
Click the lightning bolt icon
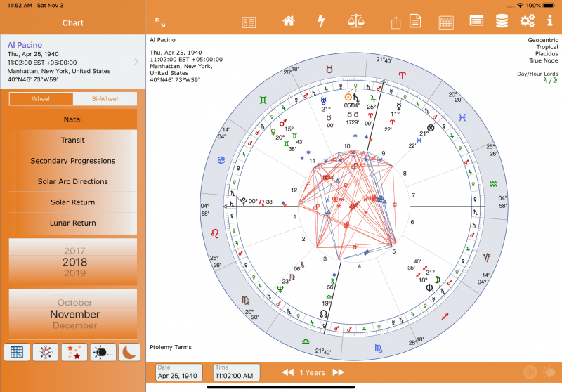point(322,21)
